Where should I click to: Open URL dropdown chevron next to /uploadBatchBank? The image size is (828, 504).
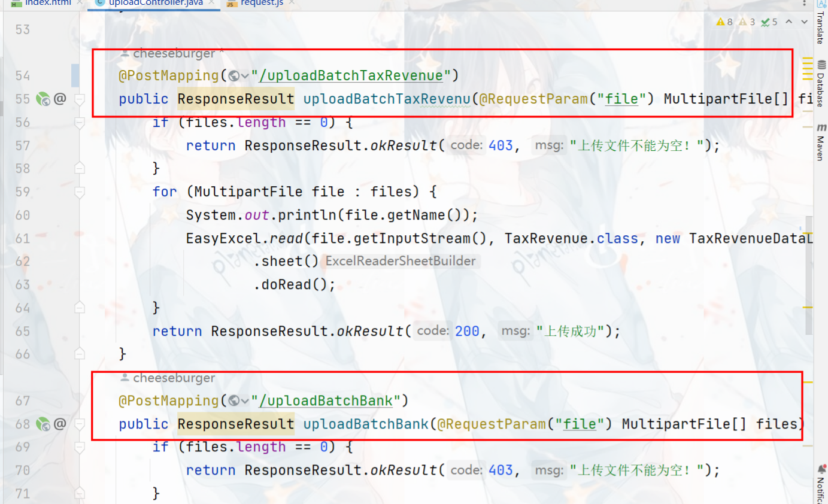(245, 401)
